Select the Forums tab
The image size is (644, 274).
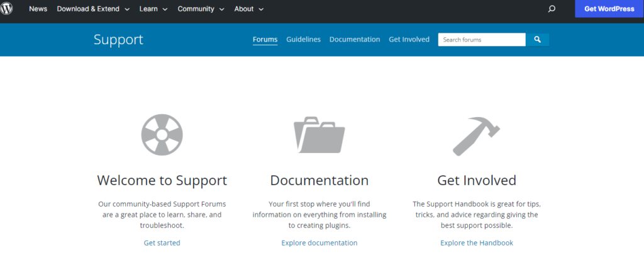265,39
